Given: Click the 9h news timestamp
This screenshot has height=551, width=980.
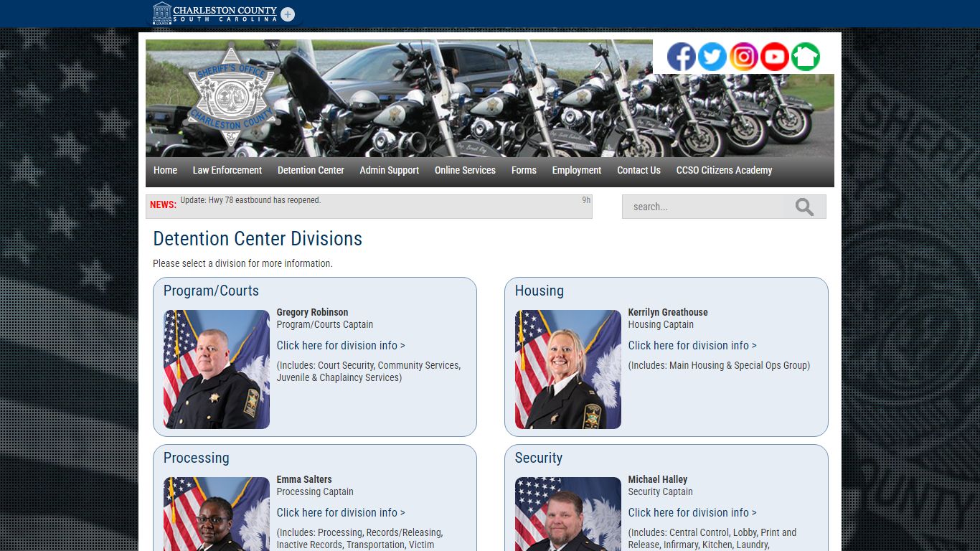Looking at the screenshot, I should point(586,200).
